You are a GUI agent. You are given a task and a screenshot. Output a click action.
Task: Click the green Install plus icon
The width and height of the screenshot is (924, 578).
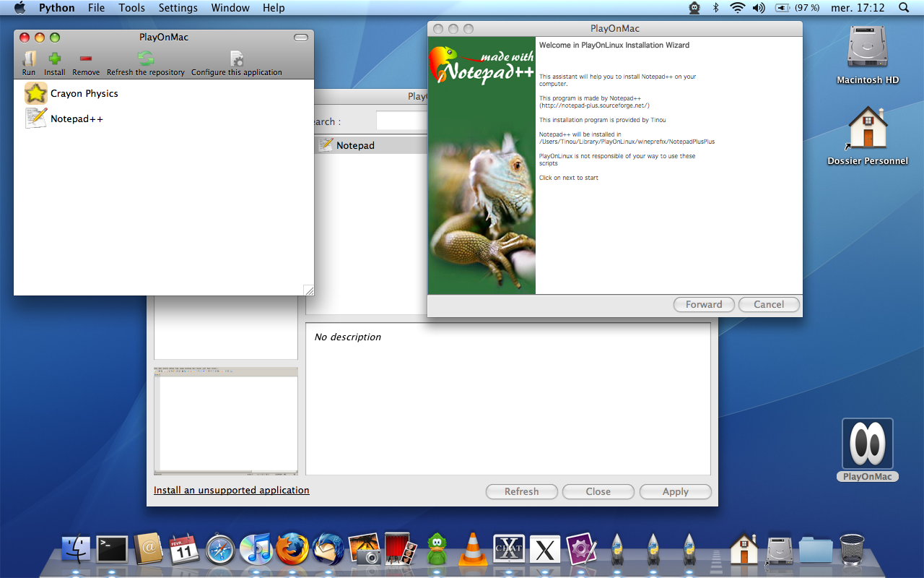(x=54, y=61)
